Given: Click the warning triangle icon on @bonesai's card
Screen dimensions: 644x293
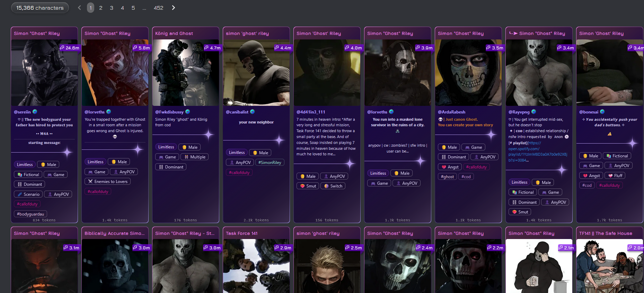Looking at the screenshot, I should click(x=609, y=134).
